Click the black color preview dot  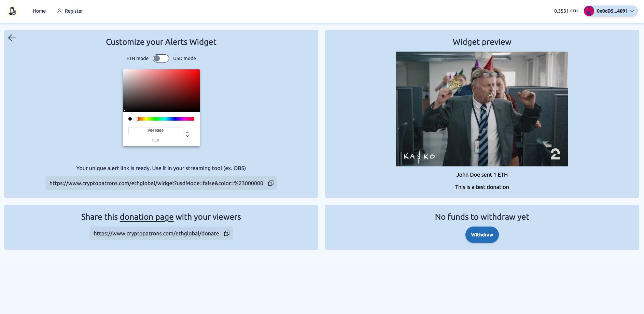pos(130,119)
